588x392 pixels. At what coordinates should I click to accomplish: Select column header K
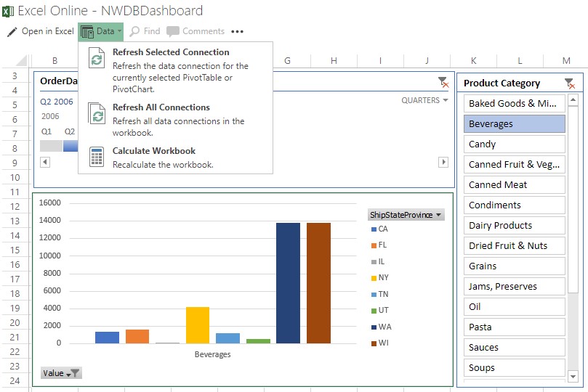(x=474, y=61)
